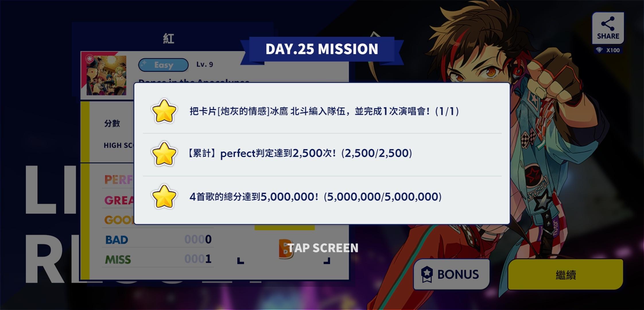The height and width of the screenshot is (310, 644).
Task: Click the BAD count row
Action: pos(158,239)
